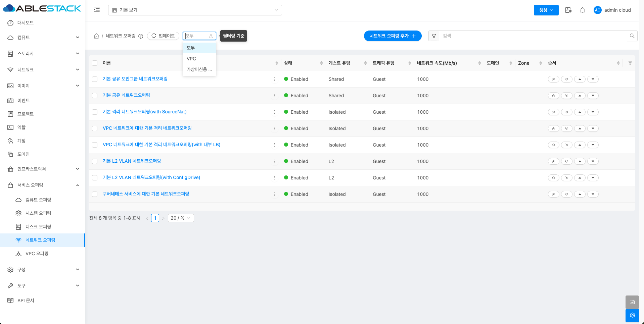Open the 기본 격리 네트워크오퍼링(with SourceNat) link
The image size is (644, 324).
144,112
